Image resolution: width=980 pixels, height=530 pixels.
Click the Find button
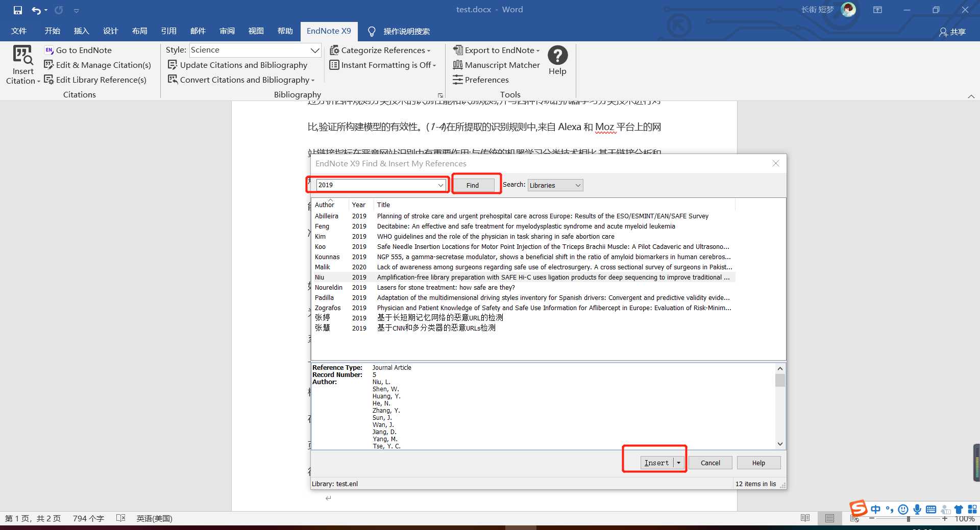(473, 185)
